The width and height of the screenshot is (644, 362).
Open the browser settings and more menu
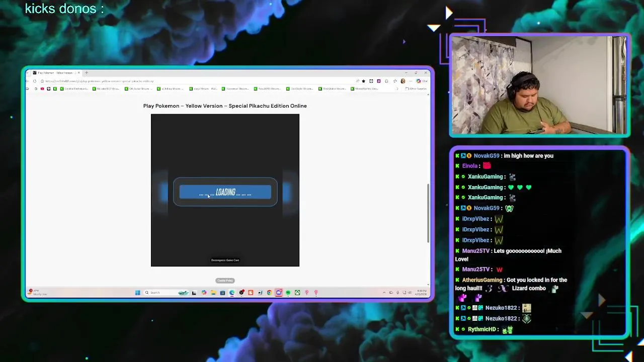click(x=411, y=81)
